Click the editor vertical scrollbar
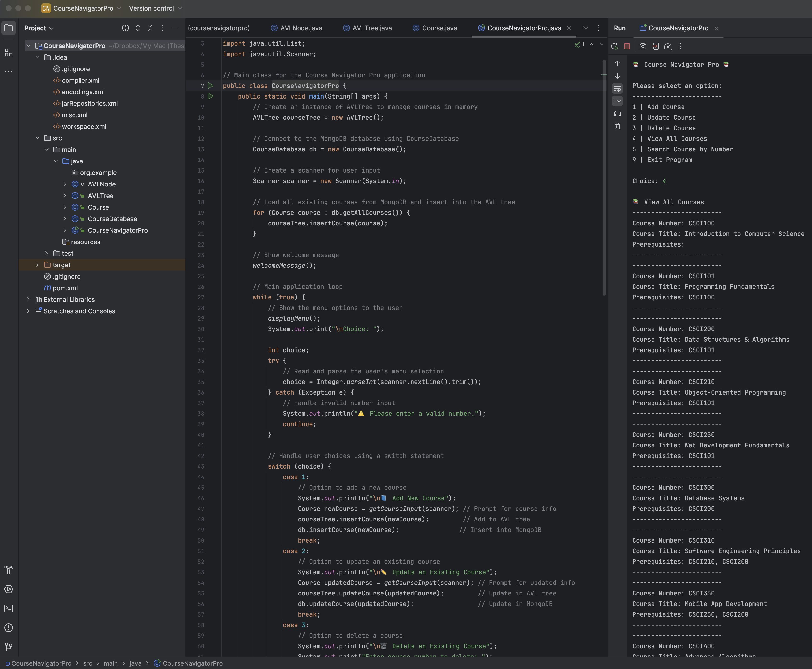The width and height of the screenshot is (812, 669). [x=604, y=177]
